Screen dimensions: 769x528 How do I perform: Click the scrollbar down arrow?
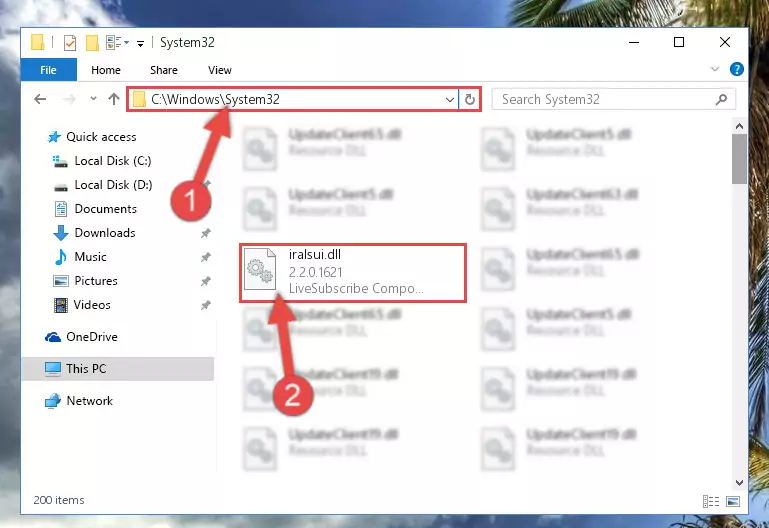click(739, 483)
